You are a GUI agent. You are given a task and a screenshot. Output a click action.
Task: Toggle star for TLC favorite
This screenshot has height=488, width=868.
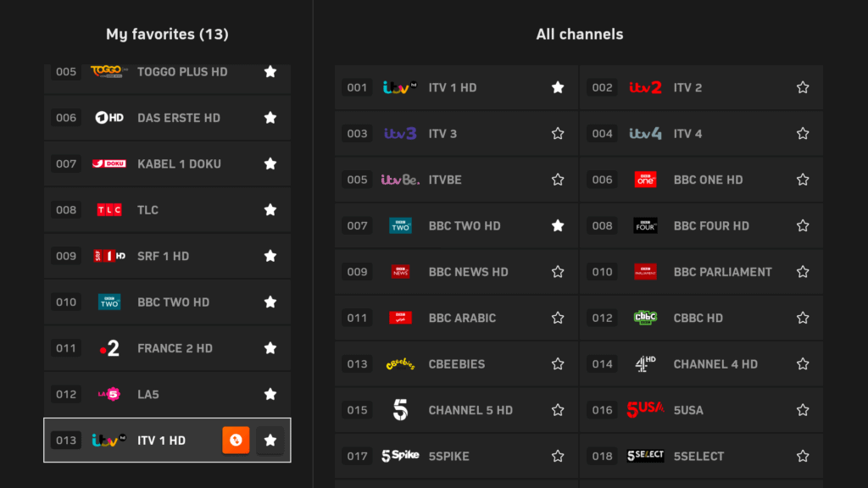[270, 210]
